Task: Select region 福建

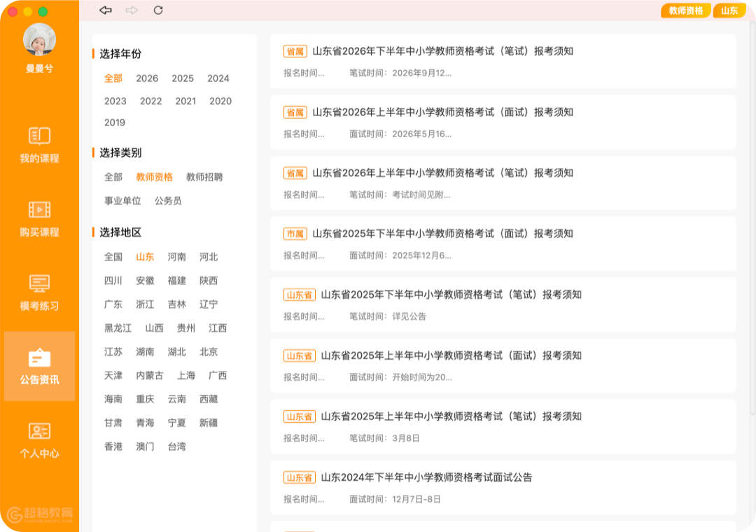Action: coord(177,281)
